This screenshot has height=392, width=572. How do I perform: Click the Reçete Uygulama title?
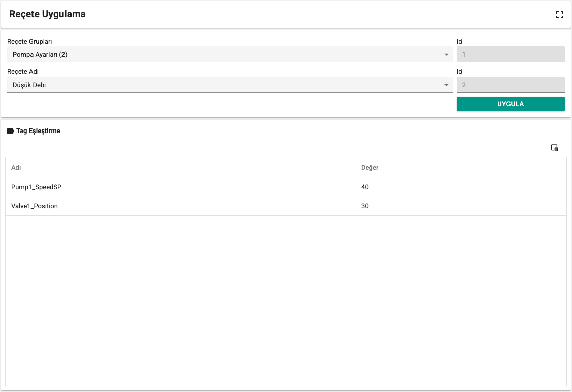pyautogui.click(x=47, y=14)
